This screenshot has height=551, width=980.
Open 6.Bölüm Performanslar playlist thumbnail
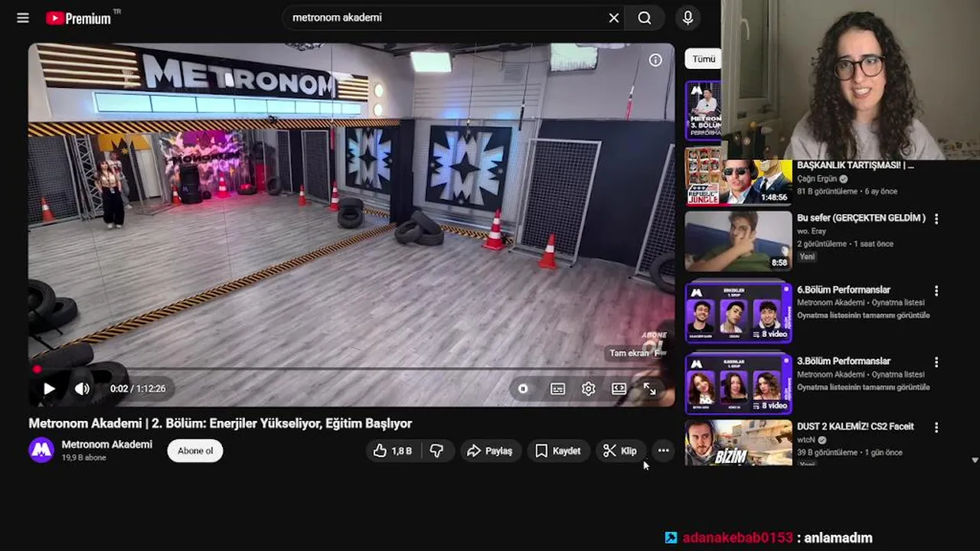(x=738, y=312)
